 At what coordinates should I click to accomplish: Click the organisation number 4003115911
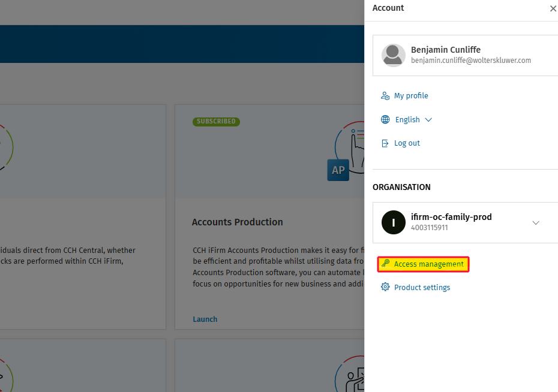[x=429, y=228]
